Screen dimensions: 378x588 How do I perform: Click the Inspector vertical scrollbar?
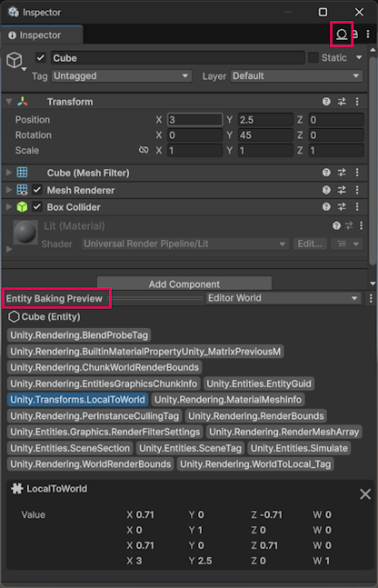[373, 161]
